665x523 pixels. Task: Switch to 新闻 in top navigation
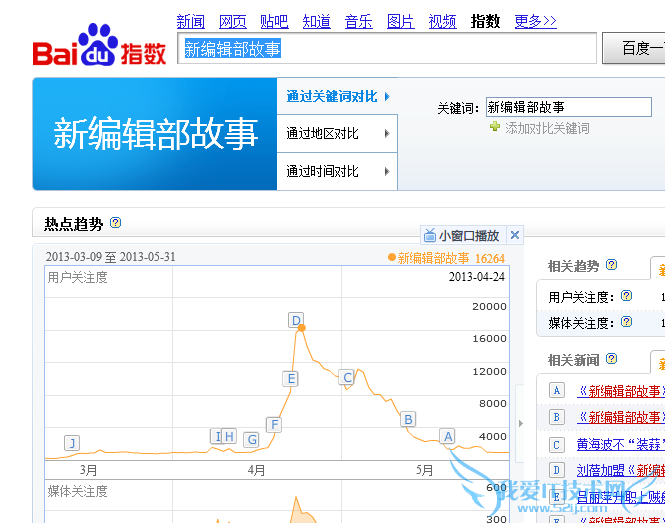coord(190,21)
